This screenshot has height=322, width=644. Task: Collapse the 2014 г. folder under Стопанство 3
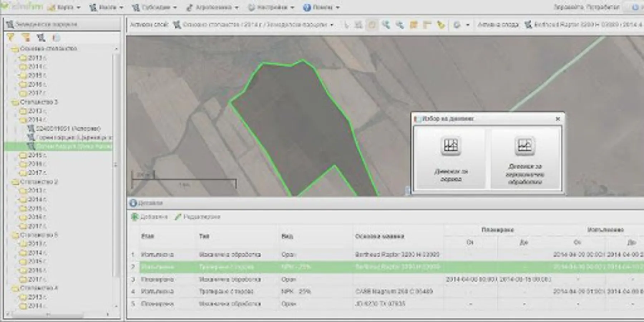(x=33, y=119)
